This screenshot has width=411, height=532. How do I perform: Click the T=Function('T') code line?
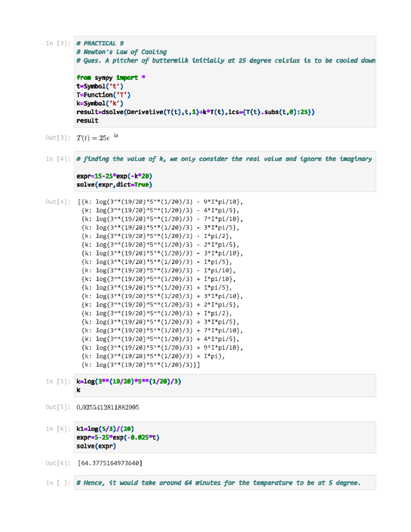coord(103,95)
